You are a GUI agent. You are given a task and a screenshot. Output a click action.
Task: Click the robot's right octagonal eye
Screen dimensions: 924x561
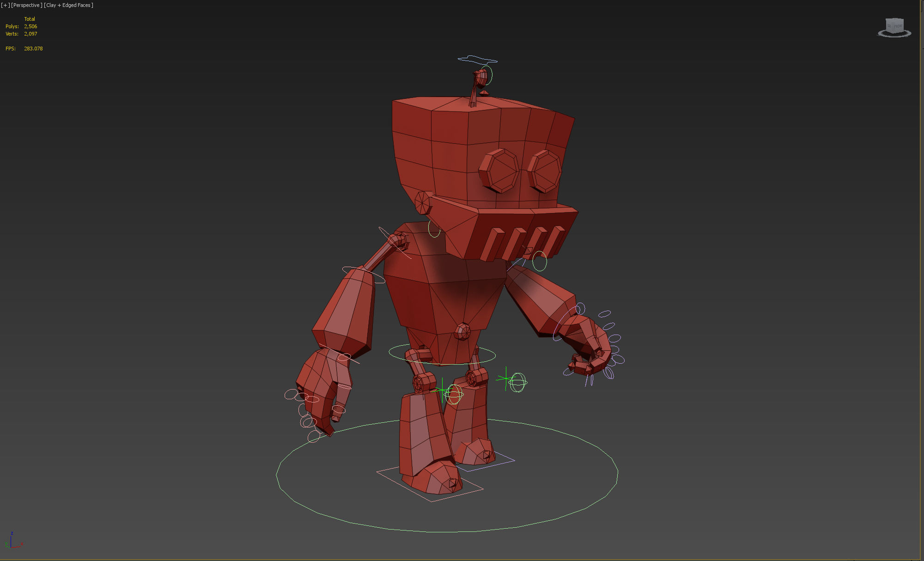pyautogui.click(x=545, y=171)
